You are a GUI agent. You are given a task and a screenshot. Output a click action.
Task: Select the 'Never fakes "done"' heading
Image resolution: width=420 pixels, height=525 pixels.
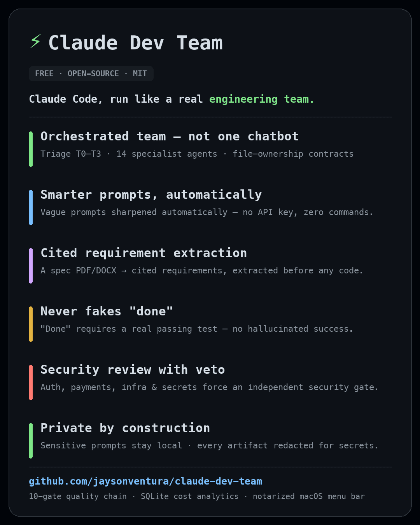(107, 311)
